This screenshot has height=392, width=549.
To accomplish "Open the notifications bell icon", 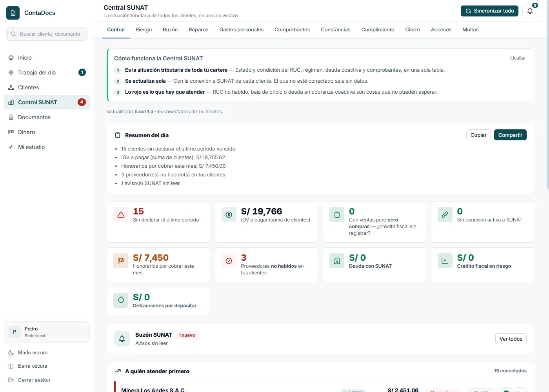I will (530, 11).
